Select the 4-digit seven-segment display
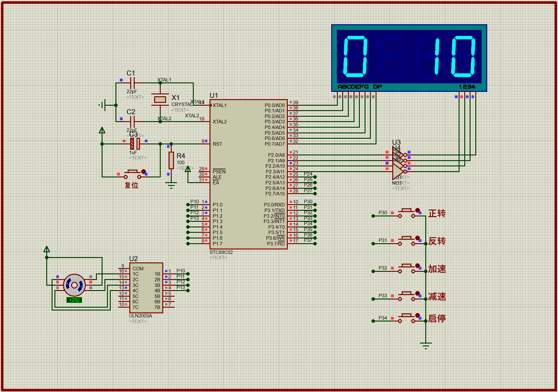 [409, 58]
